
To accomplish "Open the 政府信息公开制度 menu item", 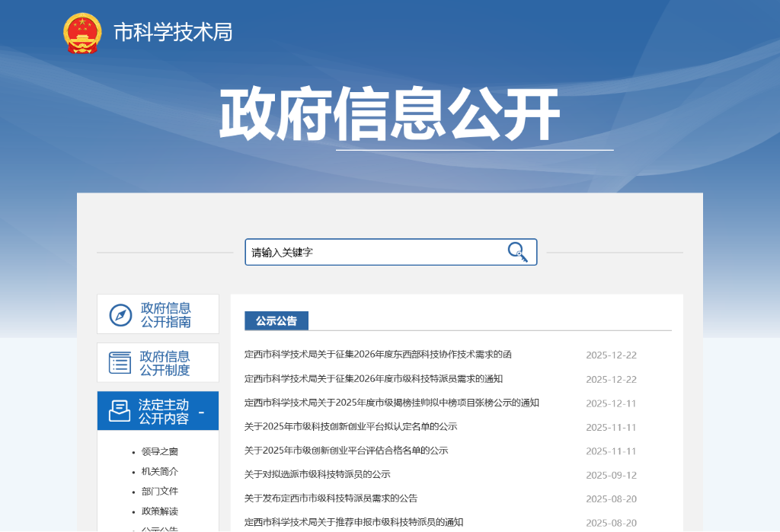I will [165, 363].
